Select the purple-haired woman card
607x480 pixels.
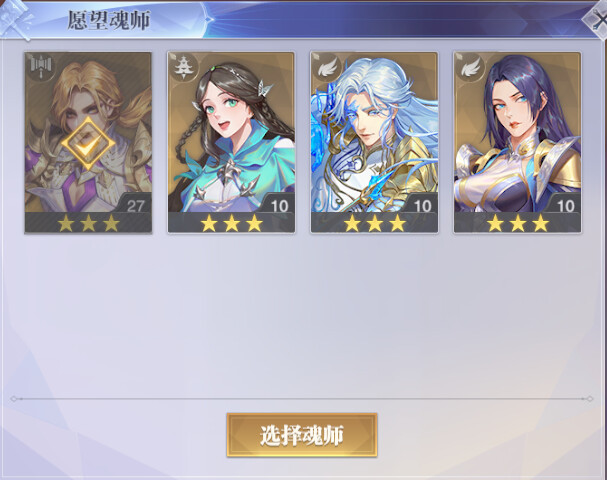tap(517, 143)
